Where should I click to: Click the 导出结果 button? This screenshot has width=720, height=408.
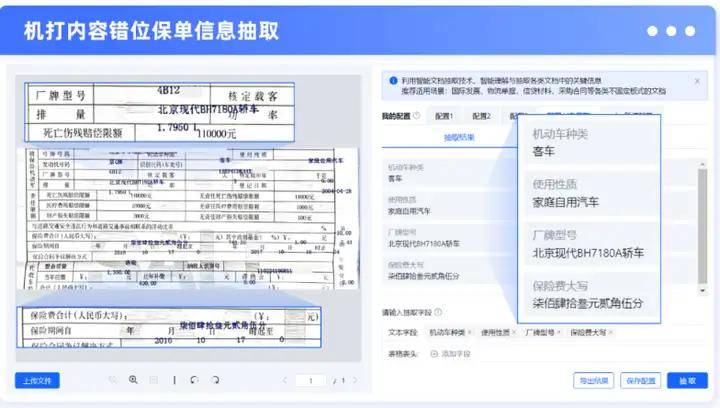[594, 380]
